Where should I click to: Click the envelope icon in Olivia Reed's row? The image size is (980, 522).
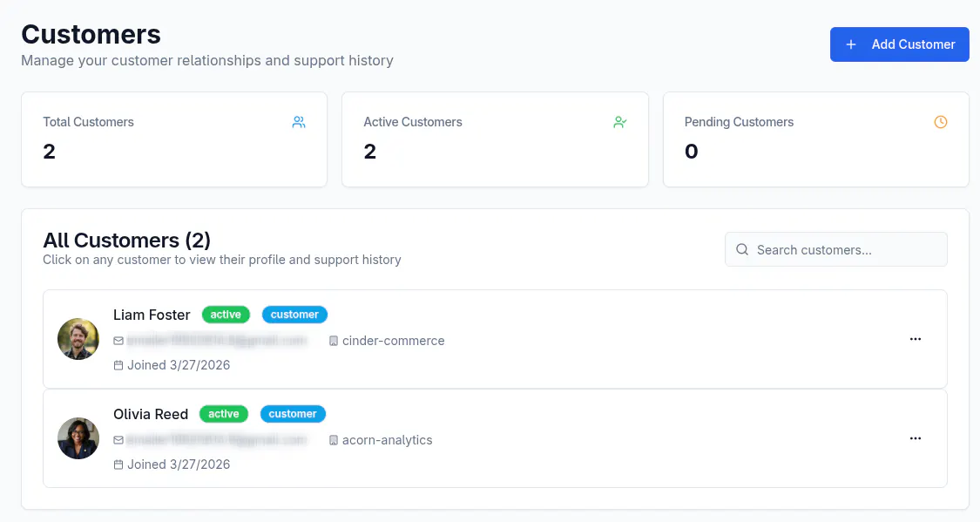tap(118, 440)
